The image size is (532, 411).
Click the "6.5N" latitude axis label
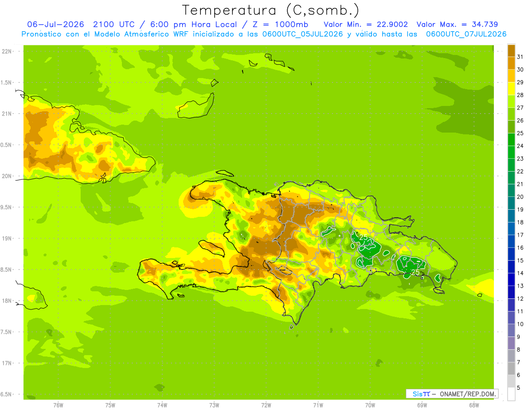7,394
